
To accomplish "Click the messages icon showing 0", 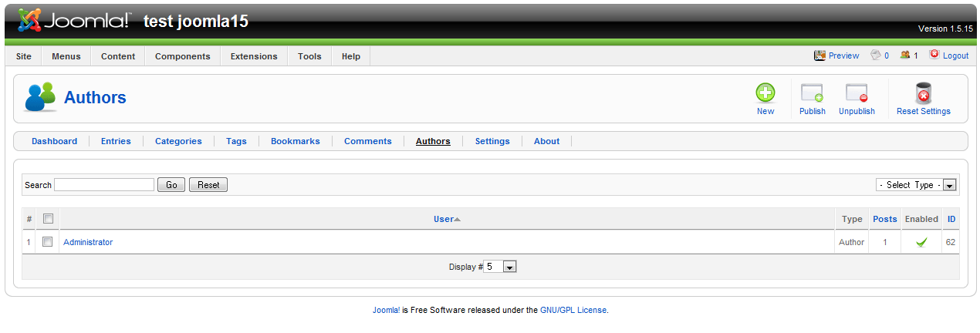I will tap(876, 55).
